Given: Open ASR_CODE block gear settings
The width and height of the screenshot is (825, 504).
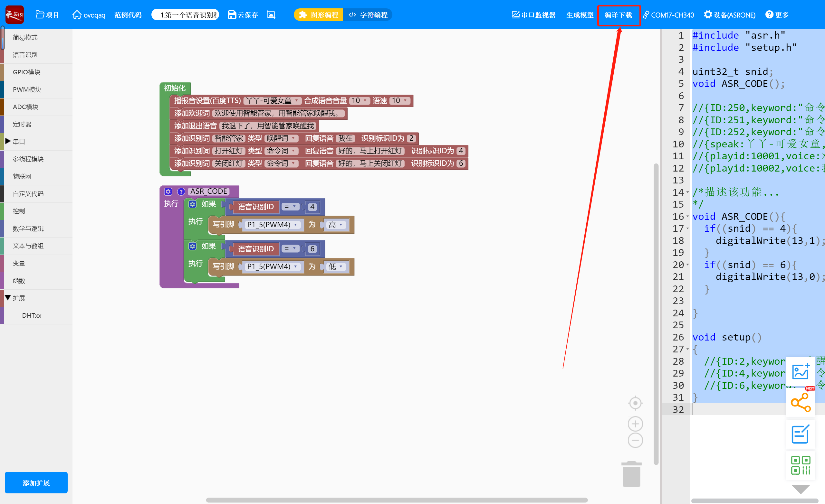Looking at the screenshot, I should pos(168,191).
